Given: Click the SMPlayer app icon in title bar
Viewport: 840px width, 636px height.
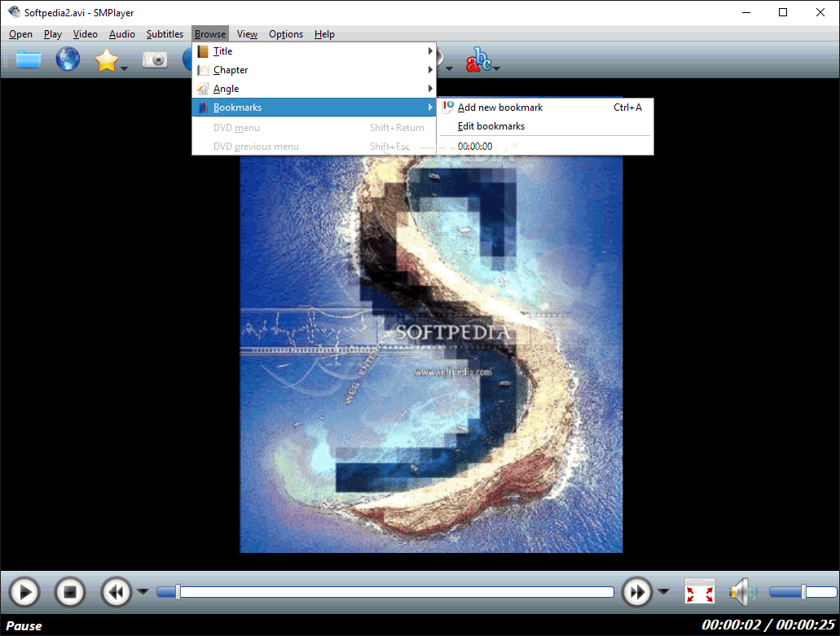Looking at the screenshot, I should (x=13, y=11).
